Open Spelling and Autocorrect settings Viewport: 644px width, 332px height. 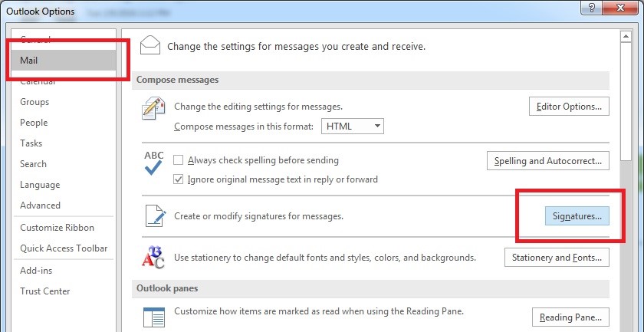pos(548,161)
